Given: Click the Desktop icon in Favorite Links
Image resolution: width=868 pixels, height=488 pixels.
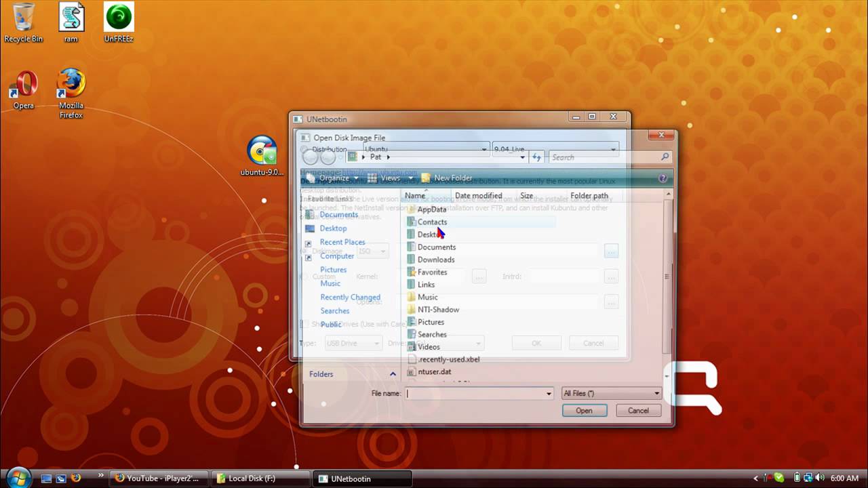Looking at the screenshot, I should pyautogui.click(x=310, y=228).
